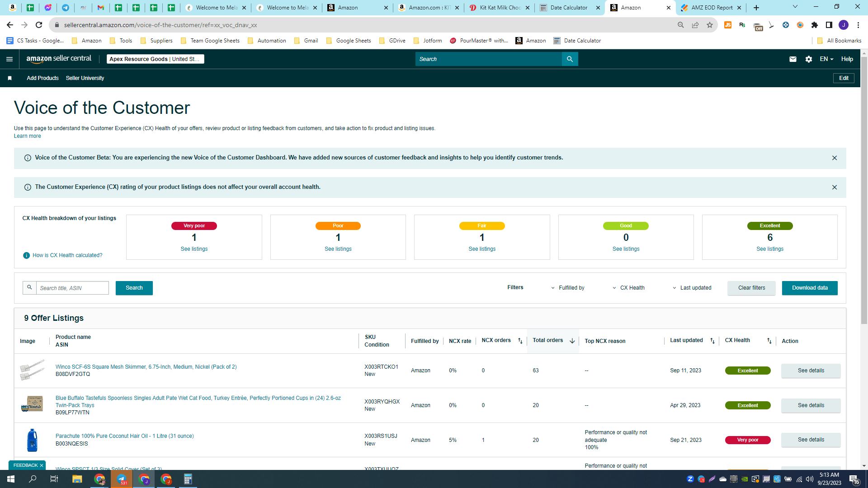The width and height of the screenshot is (868, 488).
Task: Expand the CX Health filter
Action: point(628,288)
